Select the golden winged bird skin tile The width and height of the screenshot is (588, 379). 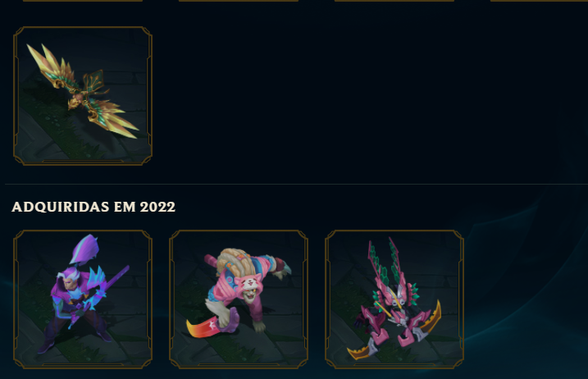(83, 96)
